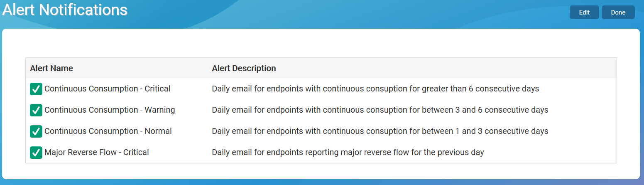644x185 pixels.
Task: Click the Major Reverse Flow - Critical name
Action: point(96,152)
